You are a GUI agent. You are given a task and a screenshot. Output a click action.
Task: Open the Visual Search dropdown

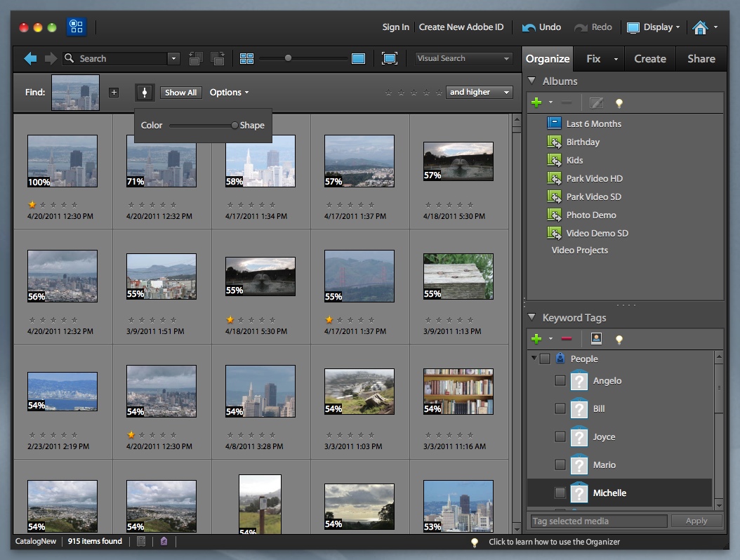click(463, 59)
